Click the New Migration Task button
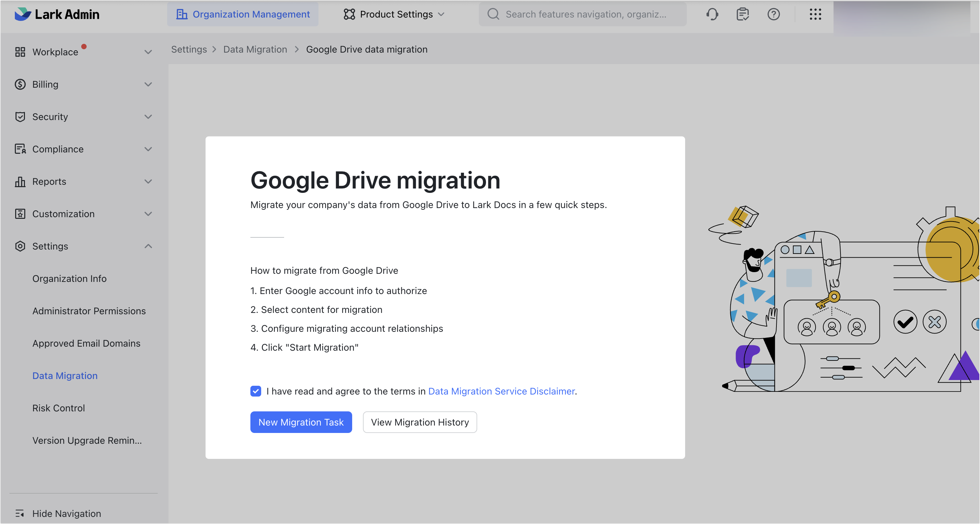 (301, 422)
